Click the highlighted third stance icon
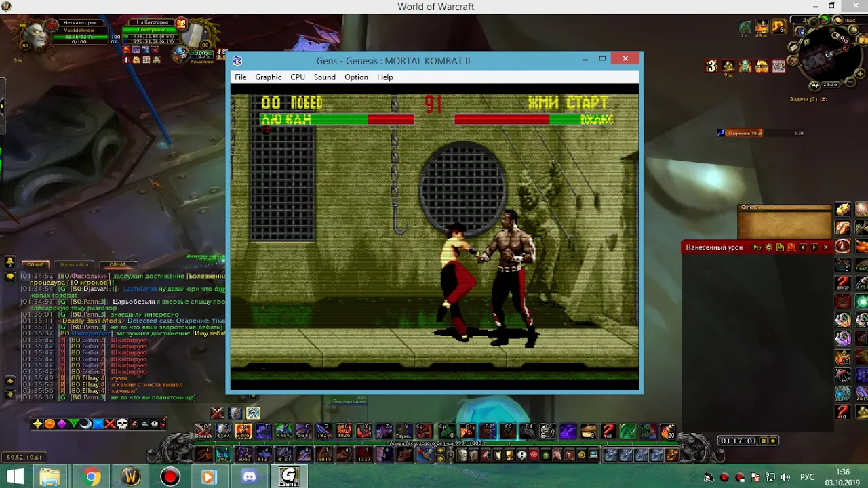This screenshot has height=488, width=868. (x=253, y=413)
